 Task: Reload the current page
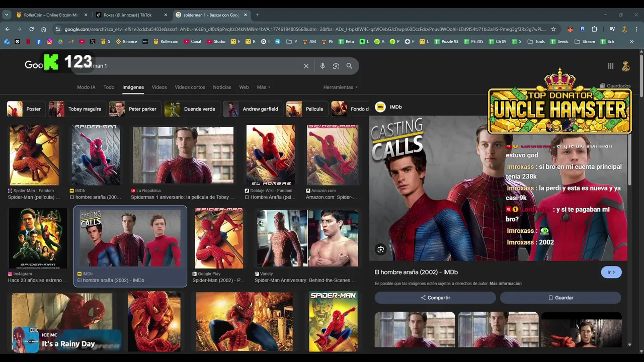(31, 29)
